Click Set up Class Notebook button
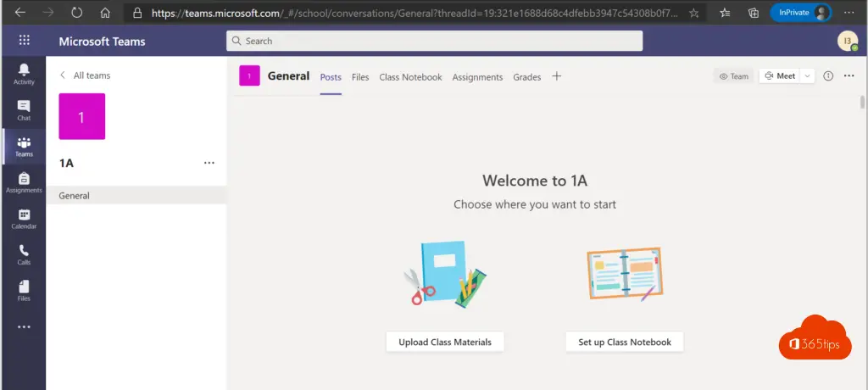Image resolution: width=868 pixels, height=390 pixels. (x=625, y=342)
